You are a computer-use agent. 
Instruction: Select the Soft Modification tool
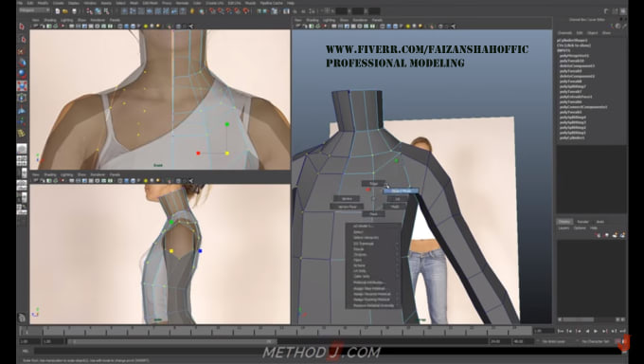[x=22, y=110]
